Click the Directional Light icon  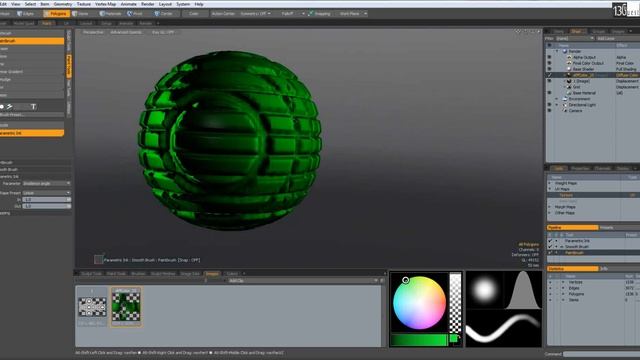click(x=565, y=105)
